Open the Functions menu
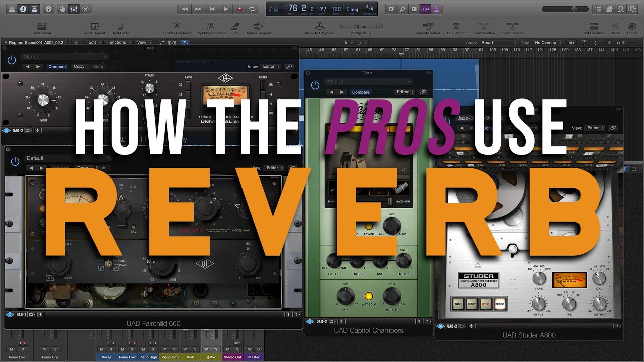The image size is (644, 362). click(118, 43)
